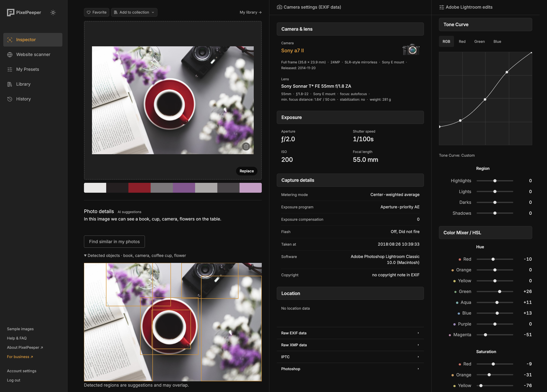Click the Saturation Yellow slider
This screenshot has height=392, width=547.
(x=495, y=385)
